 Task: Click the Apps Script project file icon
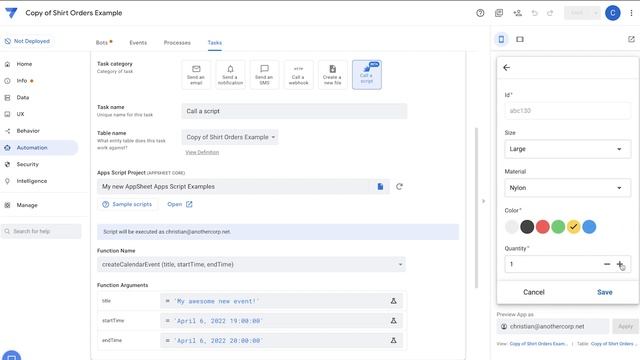tap(380, 187)
